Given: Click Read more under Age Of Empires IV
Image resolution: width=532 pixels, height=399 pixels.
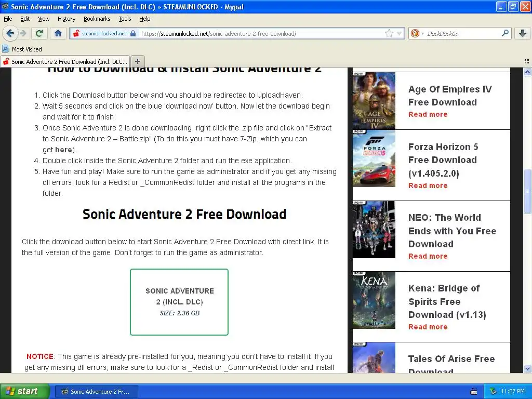Looking at the screenshot, I should (428, 114).
